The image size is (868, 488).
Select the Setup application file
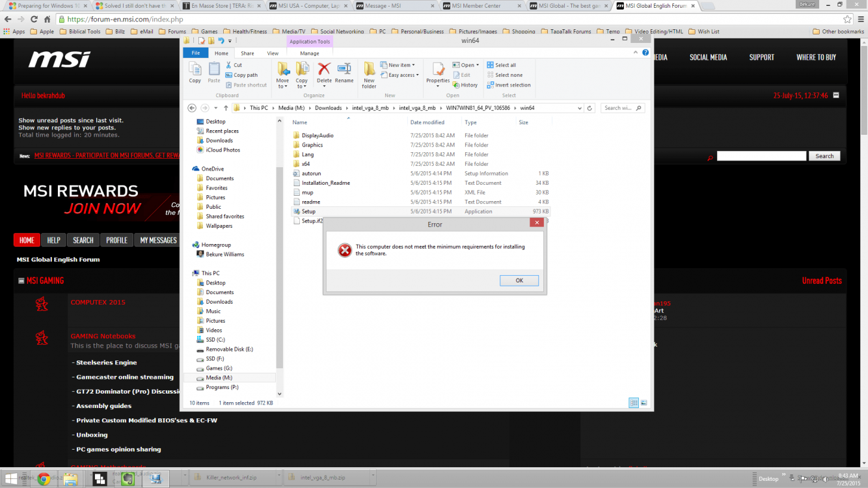tap(308, 211)
